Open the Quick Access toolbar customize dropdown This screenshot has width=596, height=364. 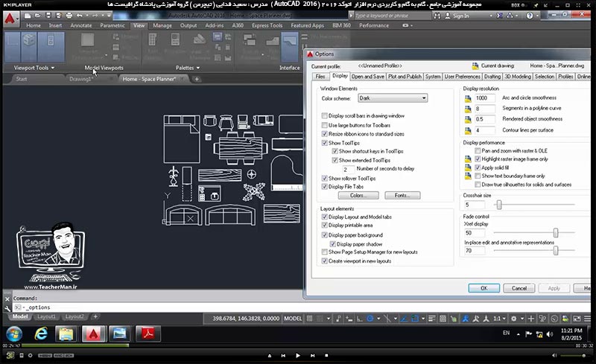(x=109, y=16)
